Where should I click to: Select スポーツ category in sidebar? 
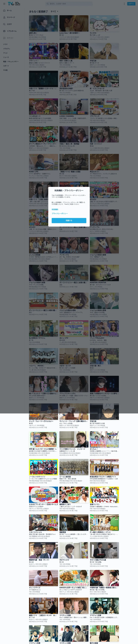(x=6, y=66)
